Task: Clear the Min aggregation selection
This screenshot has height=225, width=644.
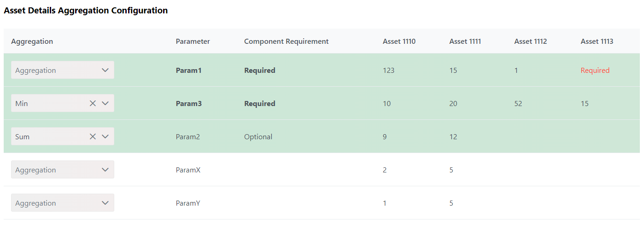Action: click(x=93, y=103)
